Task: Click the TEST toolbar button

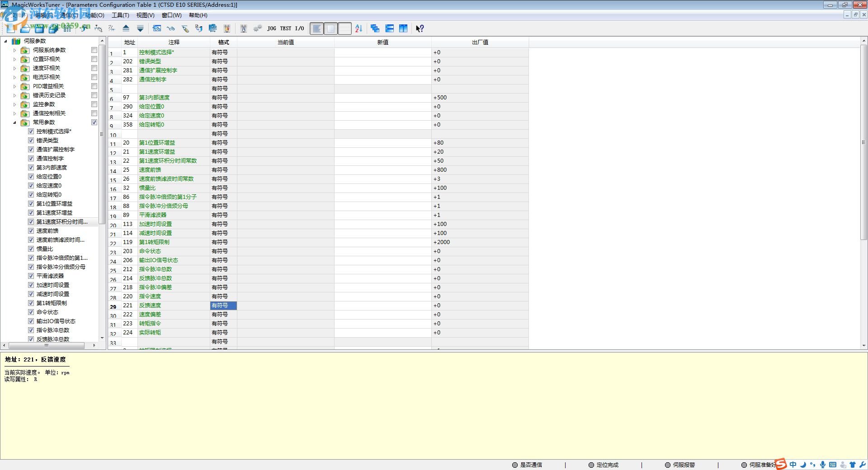Action: click(286, 28)
